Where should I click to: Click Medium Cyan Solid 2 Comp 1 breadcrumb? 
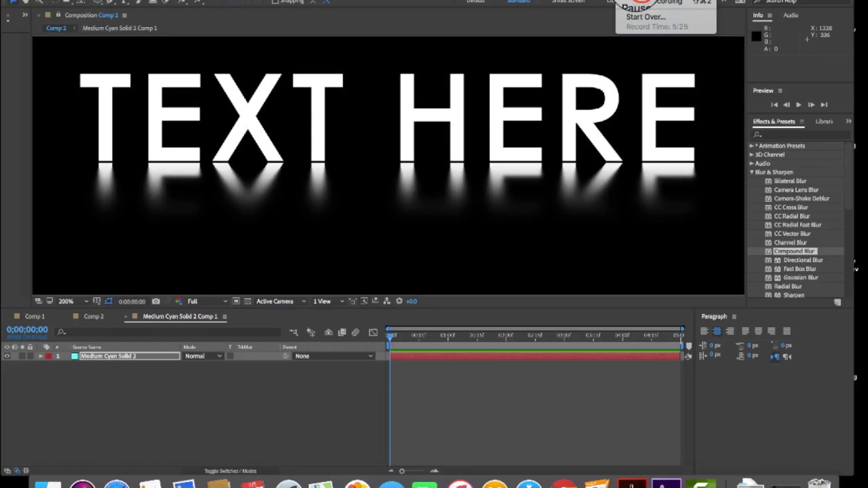(x=119, y=28)
